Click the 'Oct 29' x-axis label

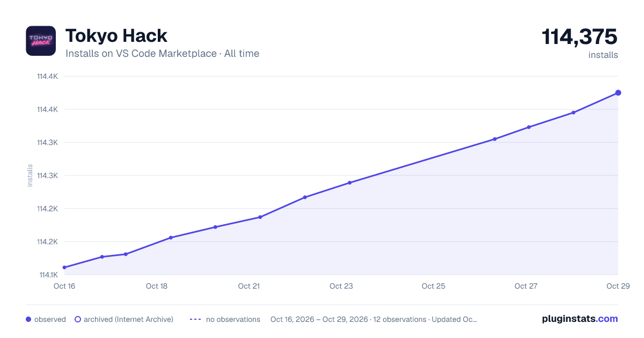click(x=617, y=286)
